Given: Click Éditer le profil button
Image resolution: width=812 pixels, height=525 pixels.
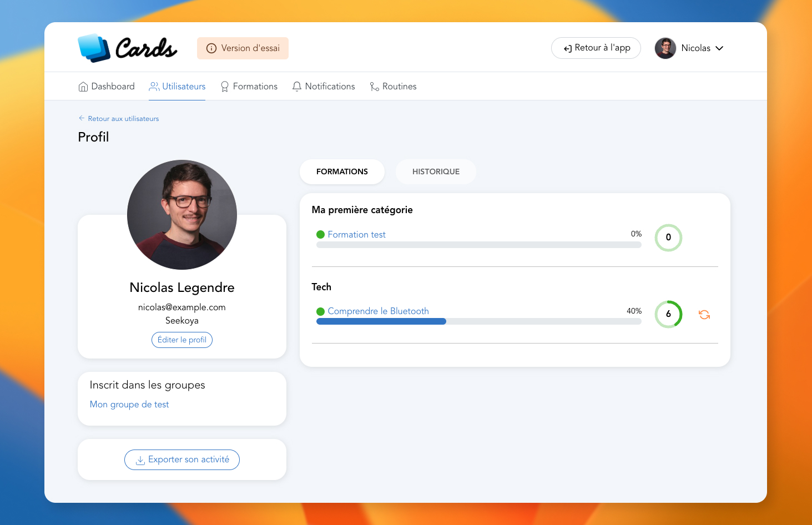Looking at the screenshot, I should point(182,340).
